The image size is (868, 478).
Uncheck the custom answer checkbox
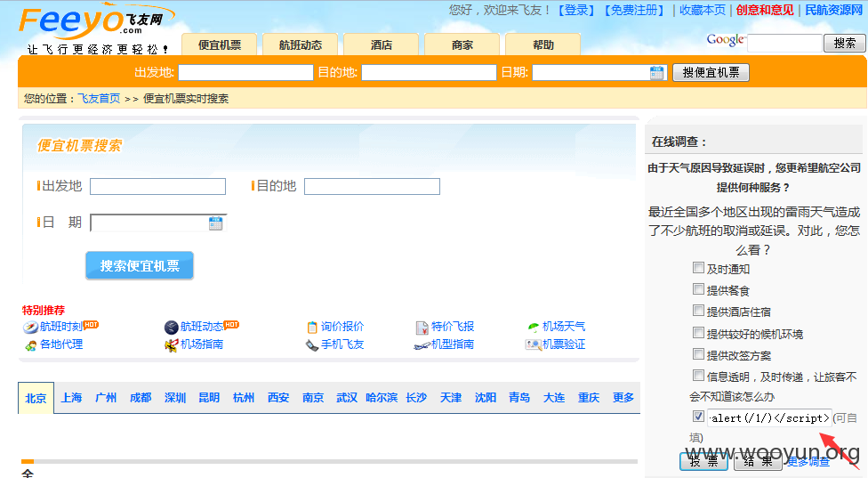pyautogui.click(x=699, y=416)
